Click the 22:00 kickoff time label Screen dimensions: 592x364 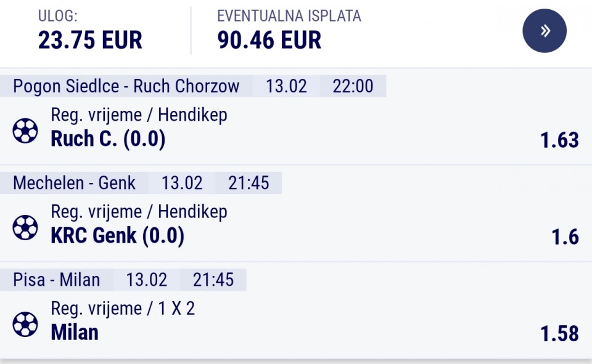353,86
